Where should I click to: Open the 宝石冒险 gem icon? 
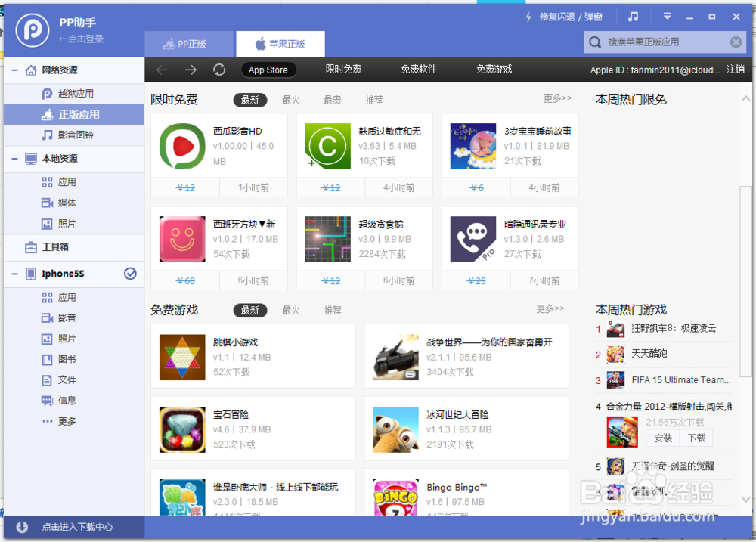pyautogui.click(x=182, y=429)
